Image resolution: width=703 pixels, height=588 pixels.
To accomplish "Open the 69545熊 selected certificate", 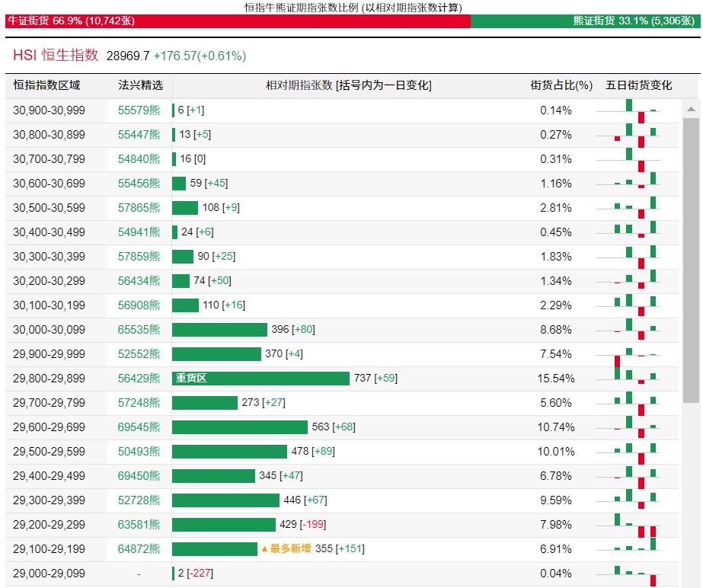I will point(139,427).
